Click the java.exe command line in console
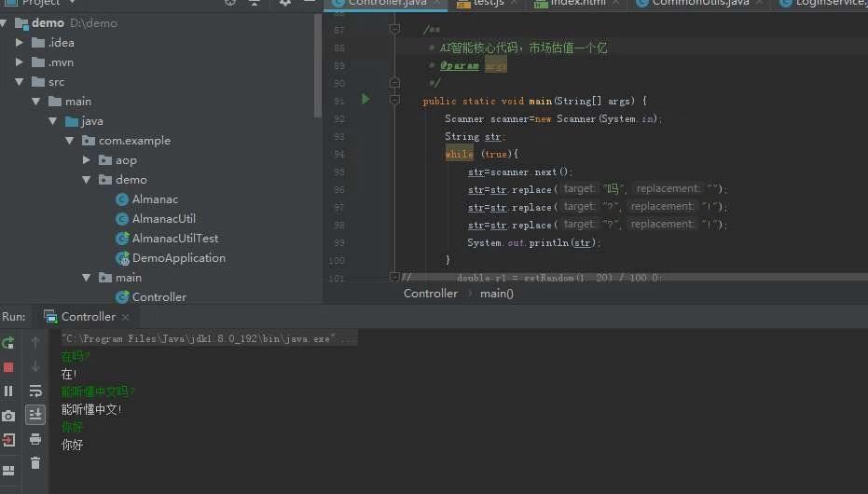 coord(209,338)
